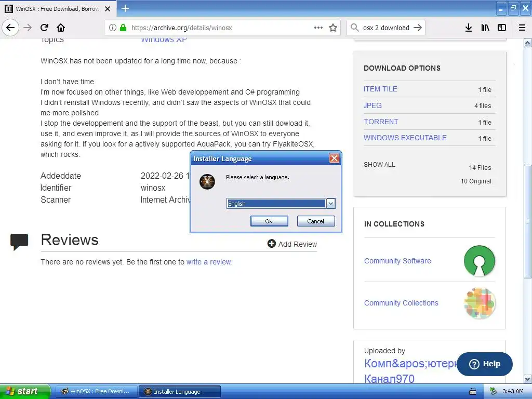Click the Reviews speech bubble icon
Image resolution: width=532 pixels, height=399 pixels.
(19, 242)
